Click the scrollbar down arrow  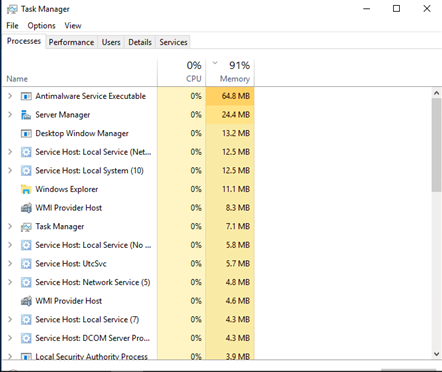437,354
